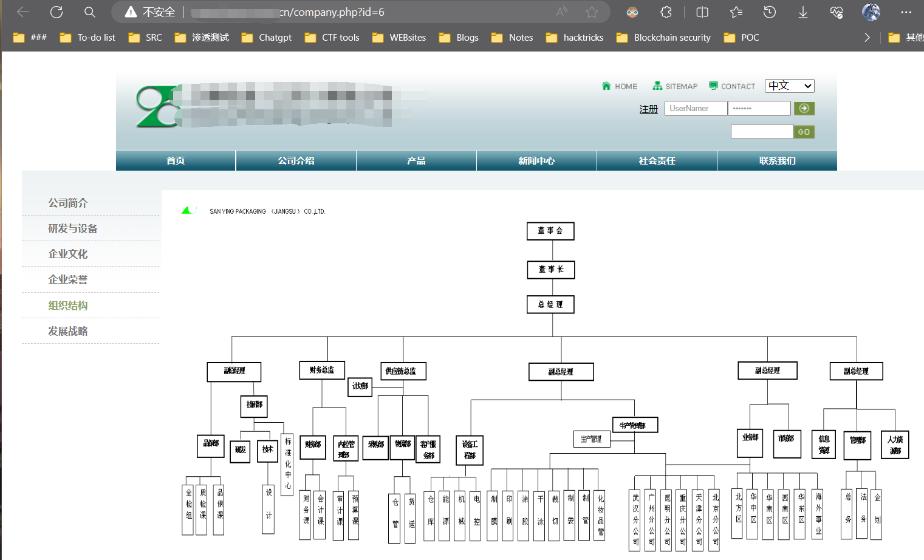Open the 其他 favorites folder
The height and width of the screenshot is (560, 924).
click(906, 38)
